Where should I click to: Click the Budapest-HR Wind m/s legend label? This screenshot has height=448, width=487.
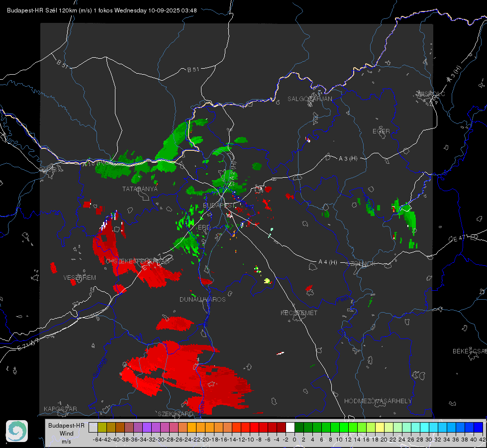[x=66, y=434]
